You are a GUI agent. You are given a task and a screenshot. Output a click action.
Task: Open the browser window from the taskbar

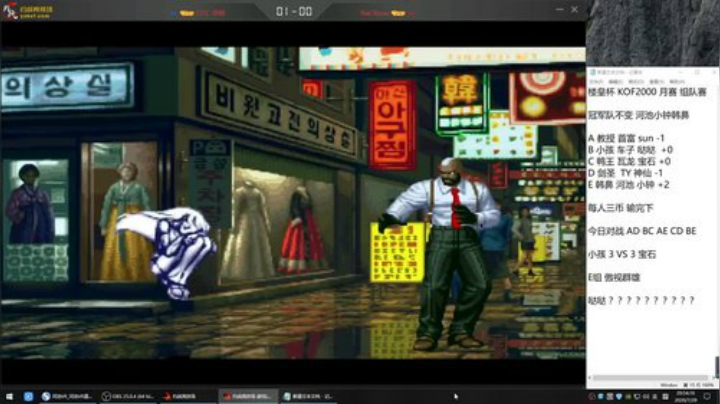67,396
